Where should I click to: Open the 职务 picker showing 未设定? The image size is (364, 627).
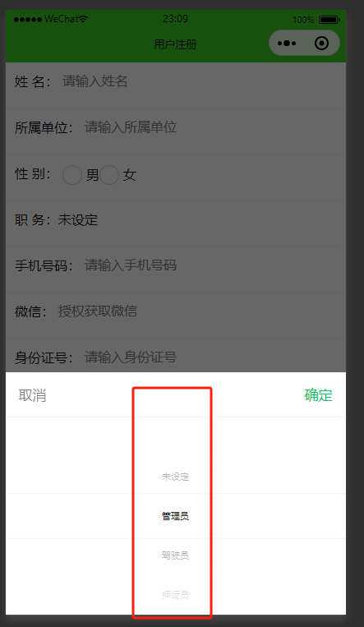point(78,220)
